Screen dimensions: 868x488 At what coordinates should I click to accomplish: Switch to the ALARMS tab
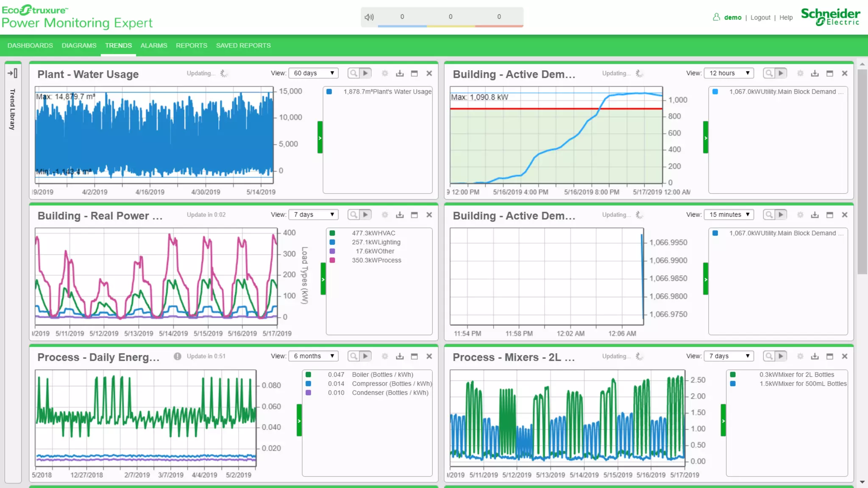(x=154, y=45)
